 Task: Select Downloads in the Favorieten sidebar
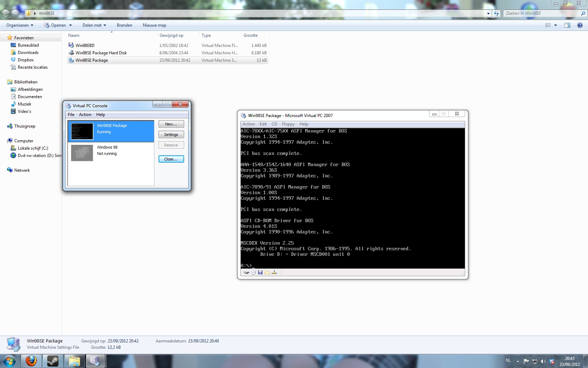pos(28,53)
